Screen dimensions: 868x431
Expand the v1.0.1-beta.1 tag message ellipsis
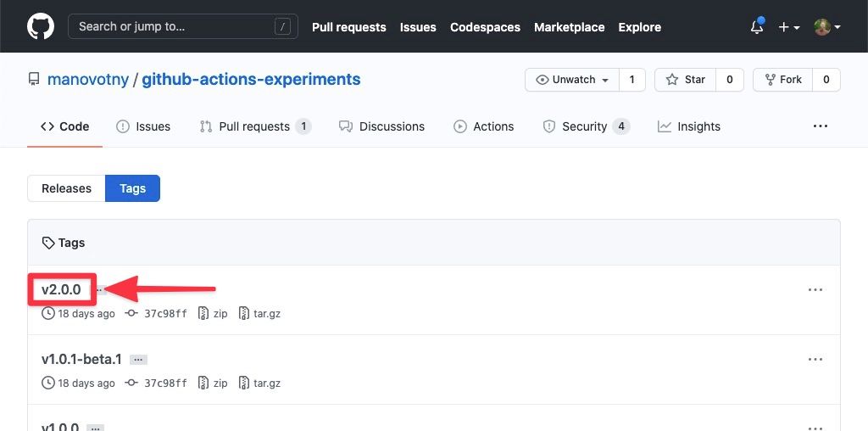point(138,360)
